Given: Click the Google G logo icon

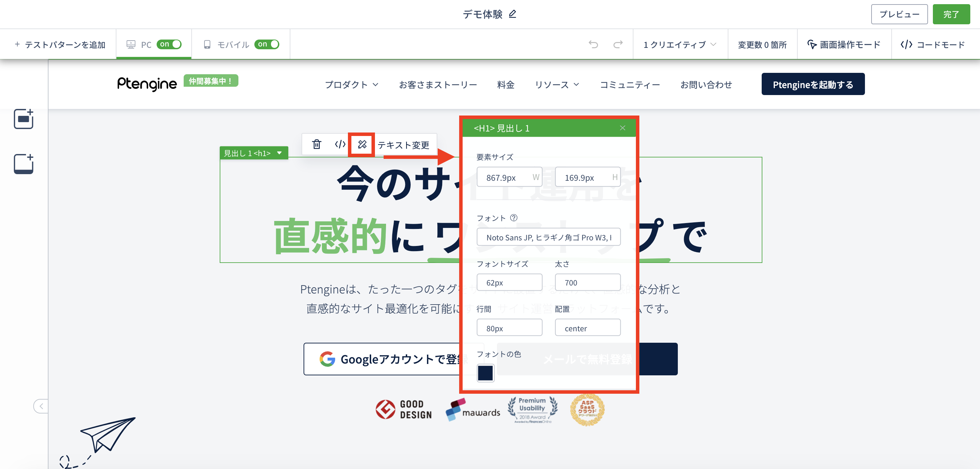Looking at the screenshot, I should (327, 359).
